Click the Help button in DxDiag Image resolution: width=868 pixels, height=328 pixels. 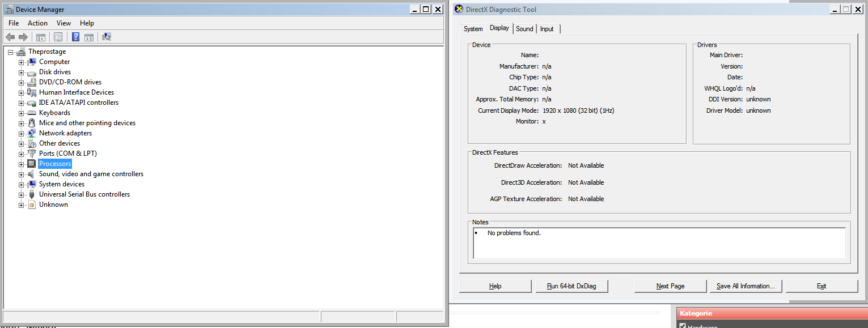[x=496, y=286]
